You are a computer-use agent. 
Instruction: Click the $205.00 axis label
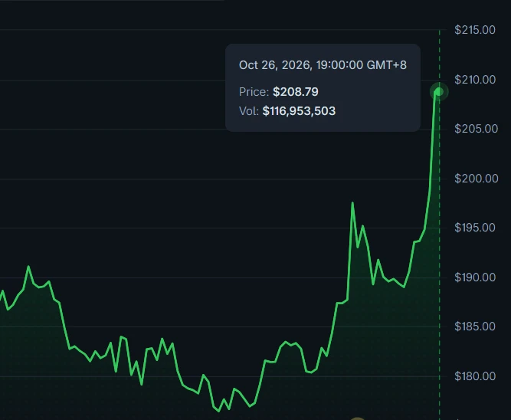click(476, 129)
